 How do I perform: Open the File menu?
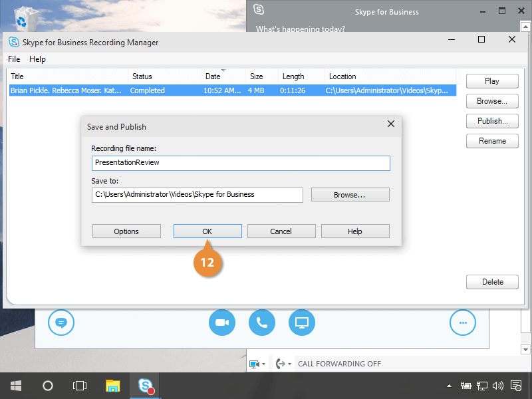coord(14,59)
